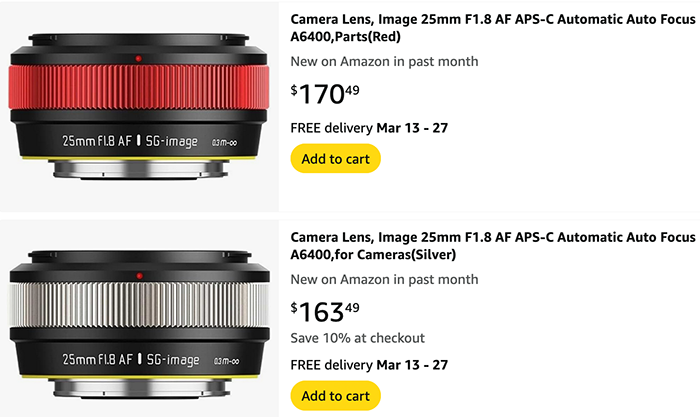Add the silver 25mm lens to cart
The height and width of the screenshot is (417, 700).
[x=335, y=396]
